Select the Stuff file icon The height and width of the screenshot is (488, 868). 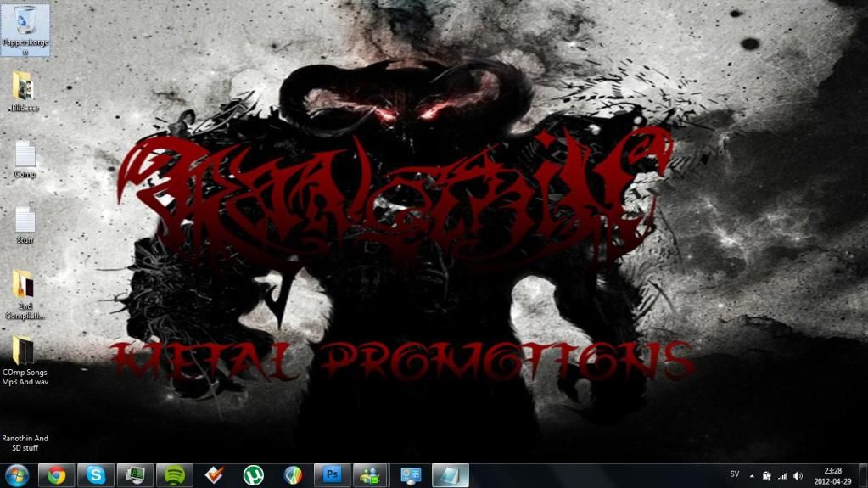(x=25, y=226)
